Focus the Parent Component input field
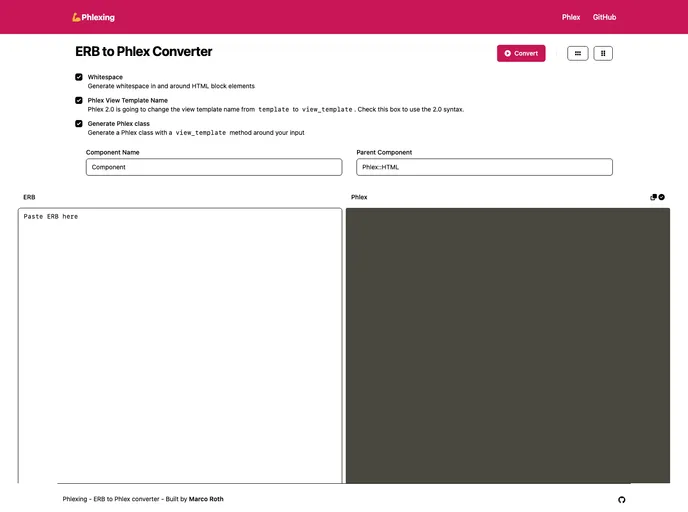 (484, 167)
